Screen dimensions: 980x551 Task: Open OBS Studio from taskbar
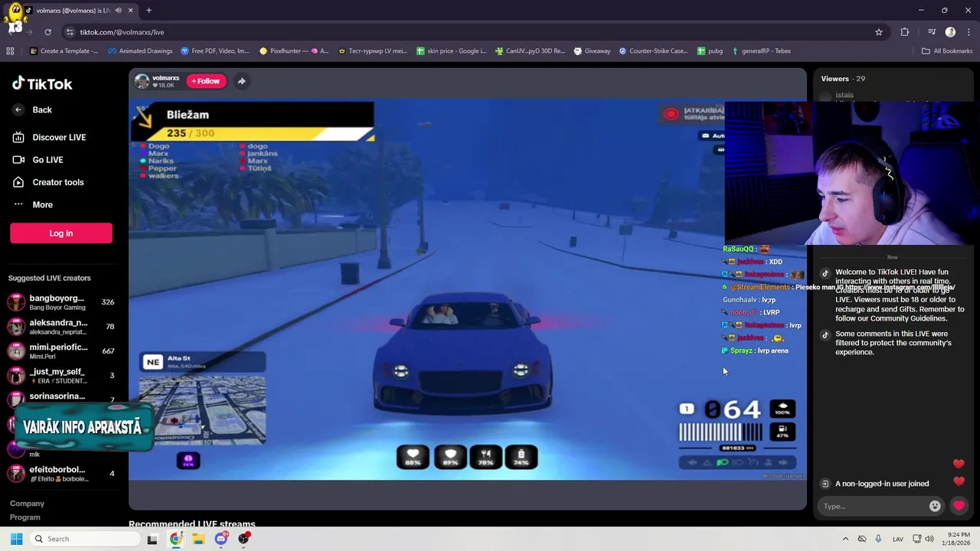244,539
